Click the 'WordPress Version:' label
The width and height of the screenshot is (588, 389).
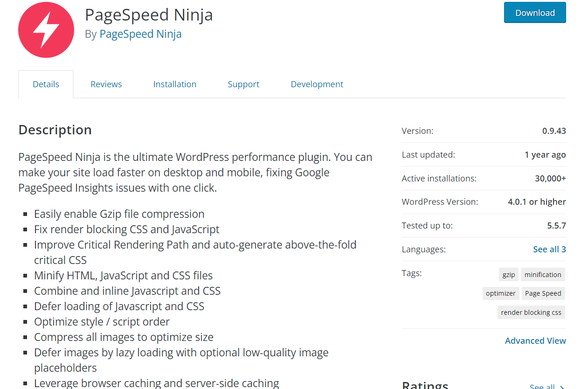(440, 202)
